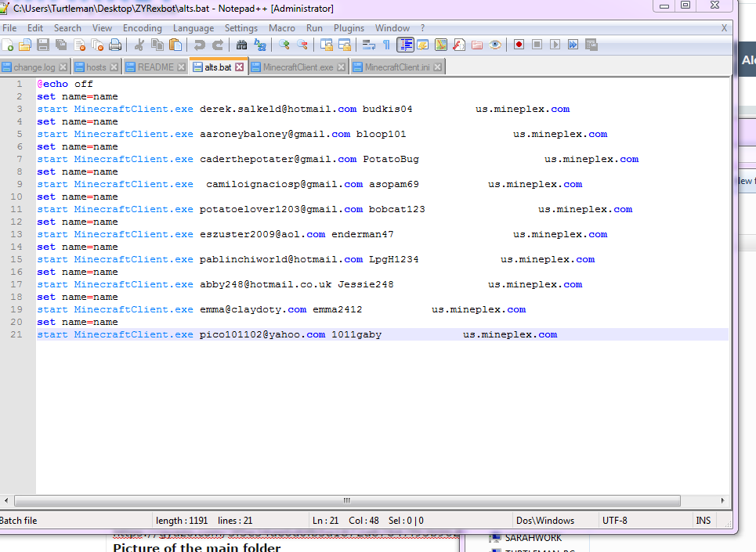Open the Replace dialog icon
The height and width of the screenshot is (552, 756).
tap(260, 45)
